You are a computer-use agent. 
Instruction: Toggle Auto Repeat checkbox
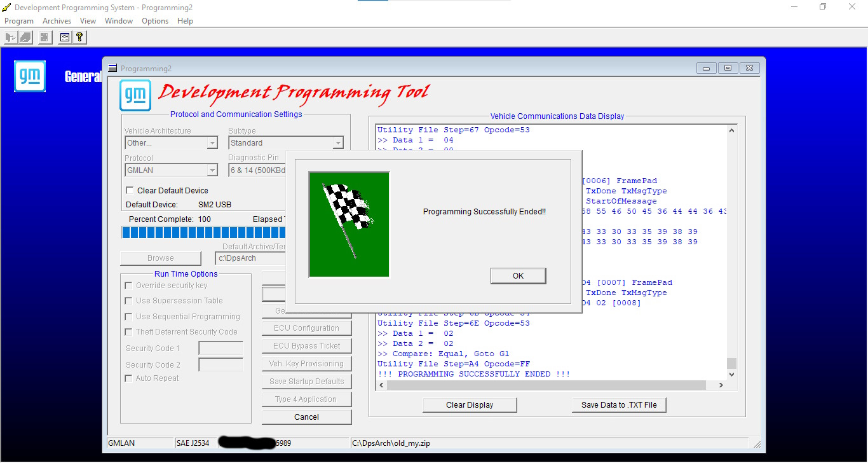[x=129, y=378]
